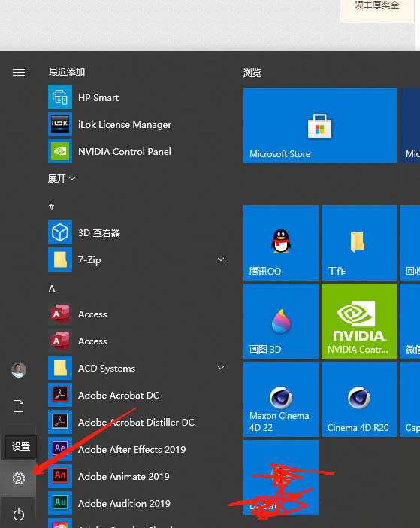Click the 浏览 tile group title

(252, 72)
